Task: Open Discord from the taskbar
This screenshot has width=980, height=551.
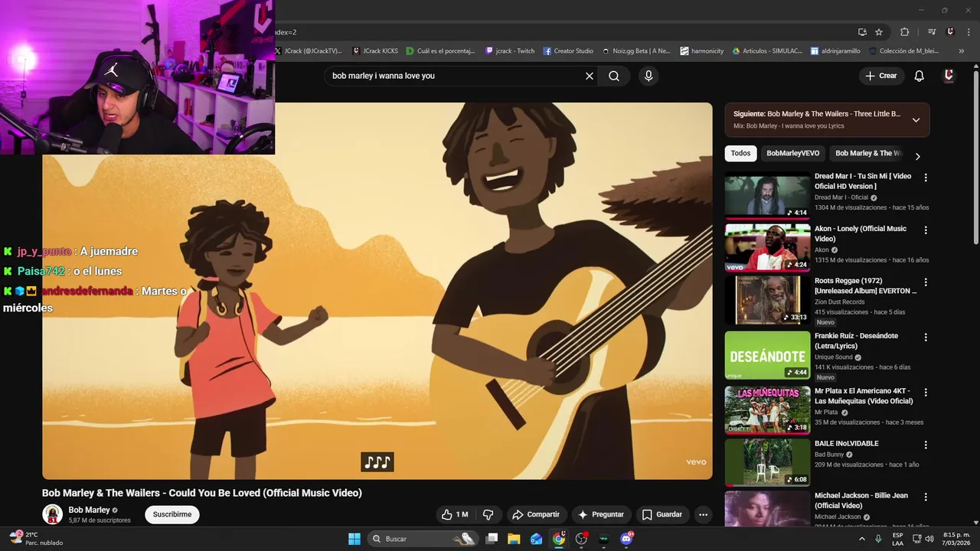Action: pyautogui.click(x=626, y=539)
